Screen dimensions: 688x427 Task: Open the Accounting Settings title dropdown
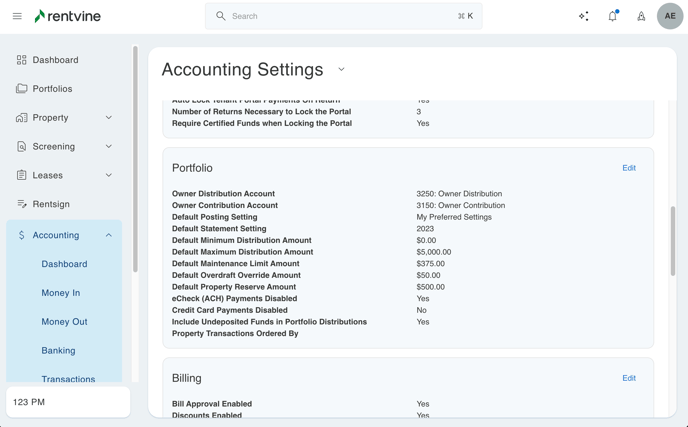point(341,70)
